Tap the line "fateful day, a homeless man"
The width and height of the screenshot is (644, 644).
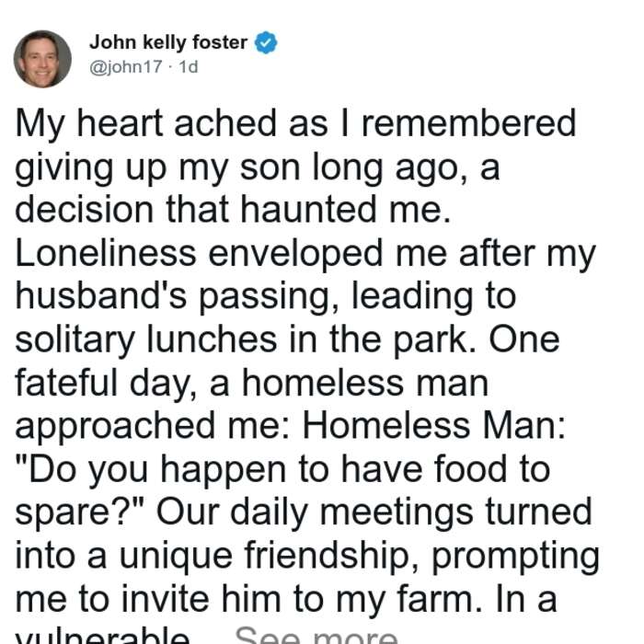[251, 384]
